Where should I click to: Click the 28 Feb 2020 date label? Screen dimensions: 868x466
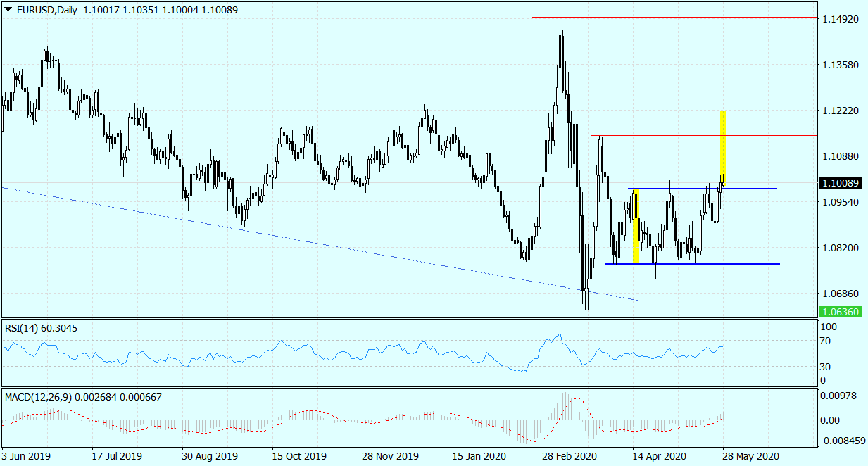568,455
